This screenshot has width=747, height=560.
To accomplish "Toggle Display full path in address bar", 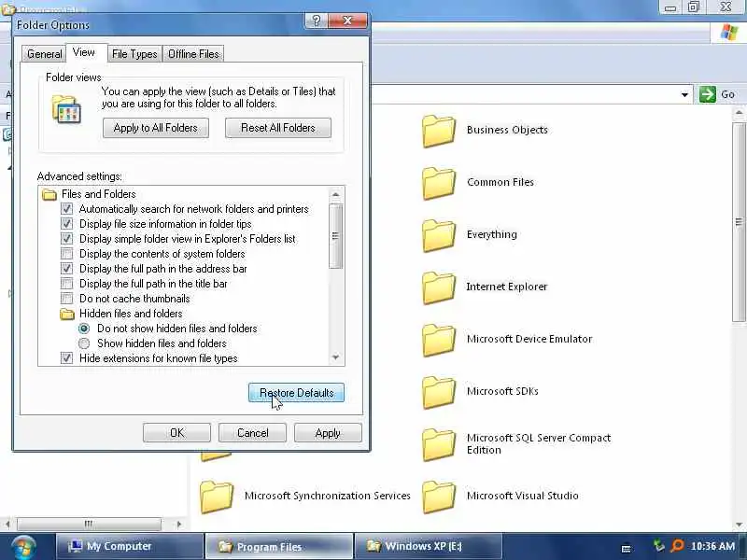I will point(66,269).
